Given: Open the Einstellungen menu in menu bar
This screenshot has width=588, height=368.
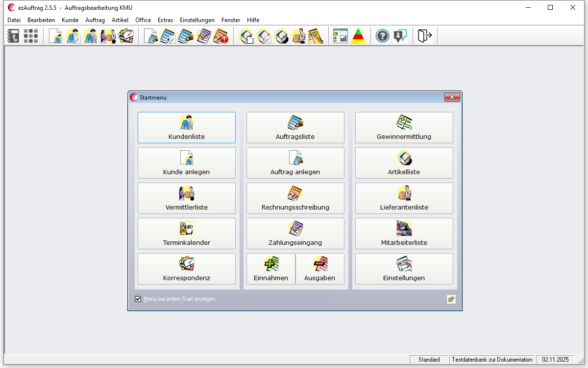Looking at the screenshot, I should pos(197,20).
